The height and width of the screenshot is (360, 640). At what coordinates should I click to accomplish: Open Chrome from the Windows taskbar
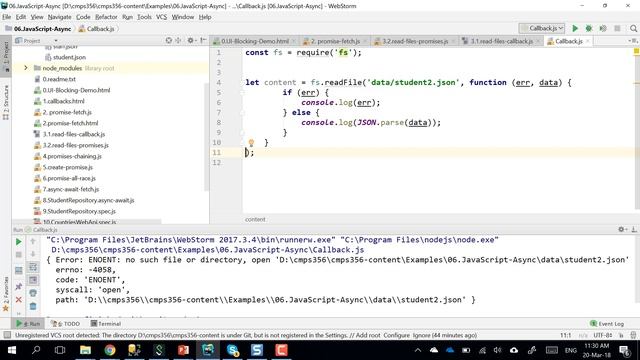[110, 350]
